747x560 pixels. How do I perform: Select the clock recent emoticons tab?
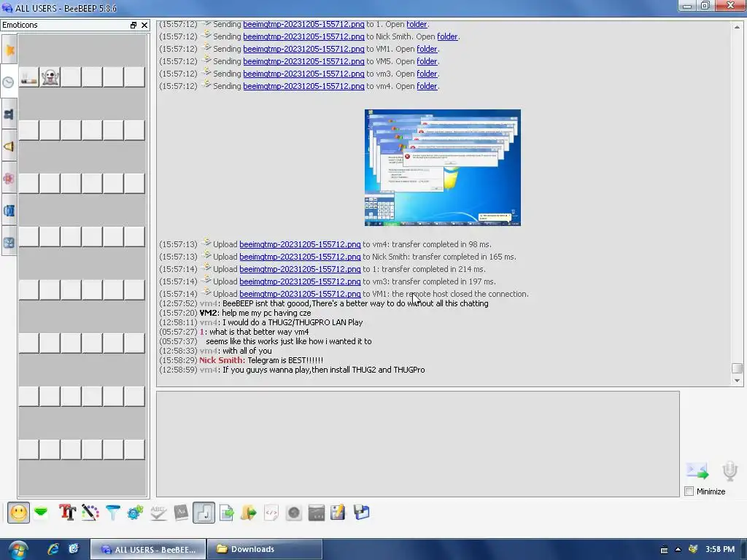click(x=9, y=82)
